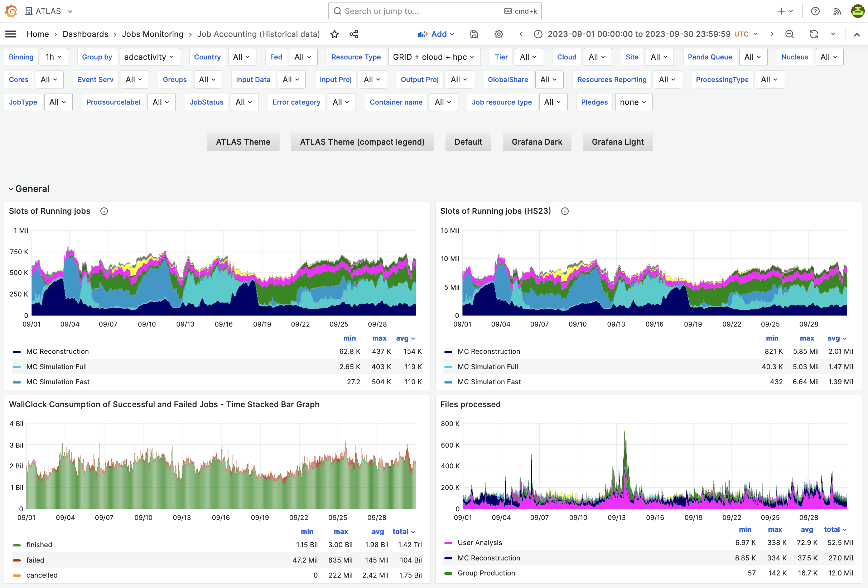Click the plus new item icon

pyautogui.click(x=781, y=11)
